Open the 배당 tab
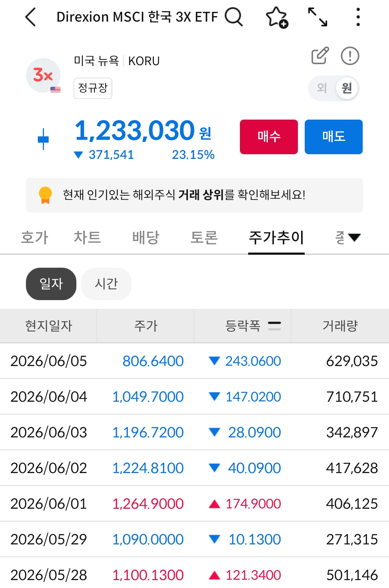Screen dimensions: 389x588 coord(146,237)
